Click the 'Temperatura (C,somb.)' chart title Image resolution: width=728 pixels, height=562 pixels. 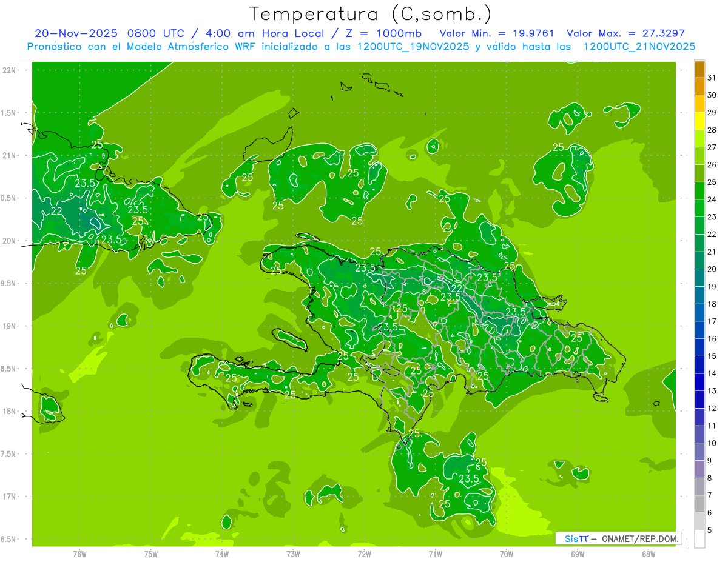371,14
